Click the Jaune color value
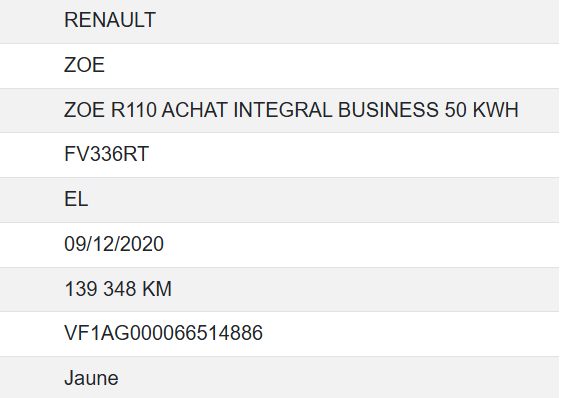Screen dimensions: 565x398 [x=91, y=378]
